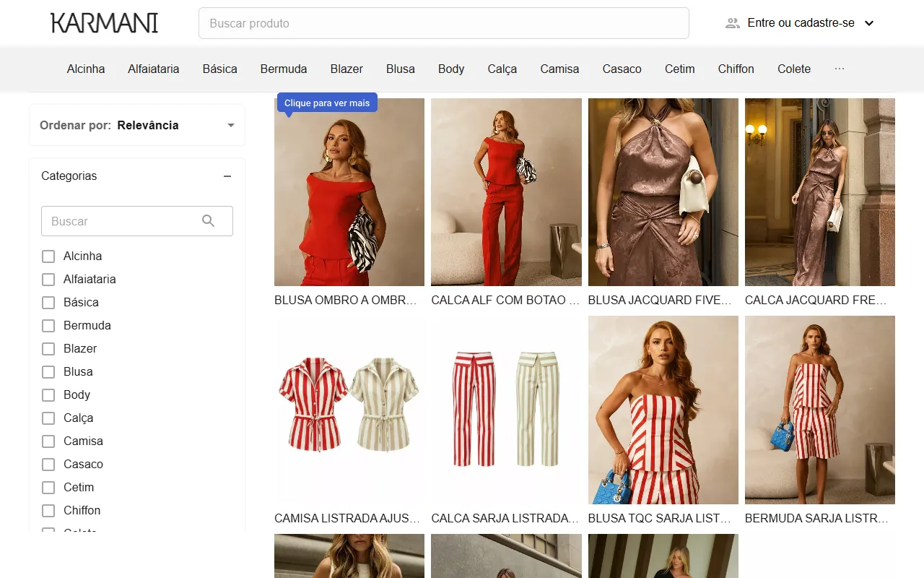This screenshot has height=578, width=924.
Task: Open Alcinha in the top navigation
Action: pos(86,69)
